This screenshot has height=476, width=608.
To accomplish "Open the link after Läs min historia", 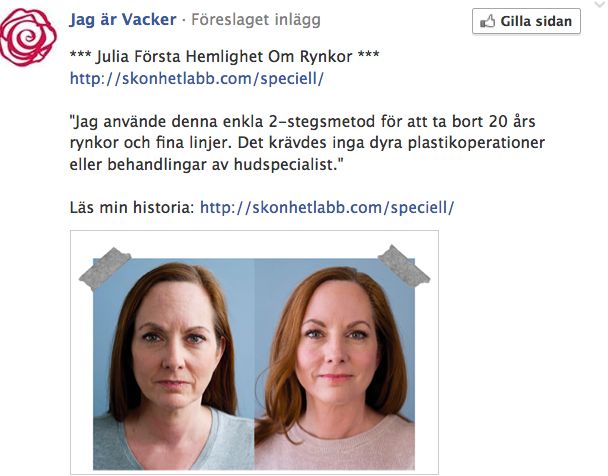I will coord(327,207).
